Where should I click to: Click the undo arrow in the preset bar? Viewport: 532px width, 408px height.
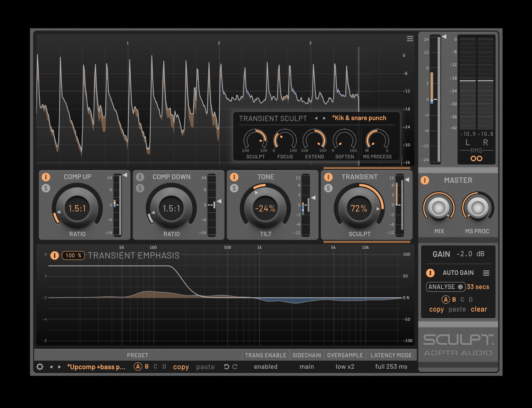coord(226,367)
